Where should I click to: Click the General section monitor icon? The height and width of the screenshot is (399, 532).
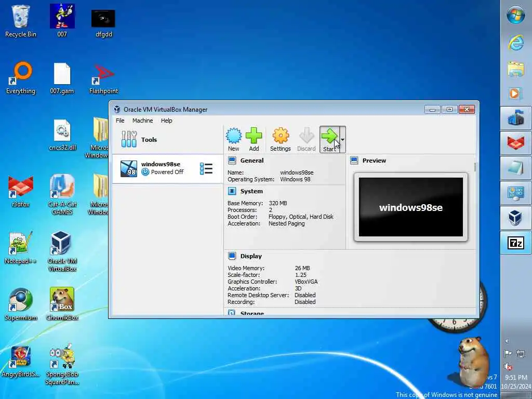point(232,160)
